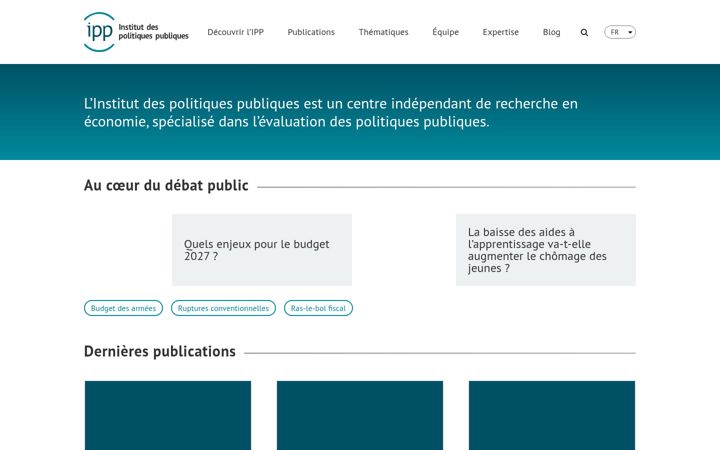Open the Thématiques menu
Screen dimensions: 720x450
click(x=383, y=32)
